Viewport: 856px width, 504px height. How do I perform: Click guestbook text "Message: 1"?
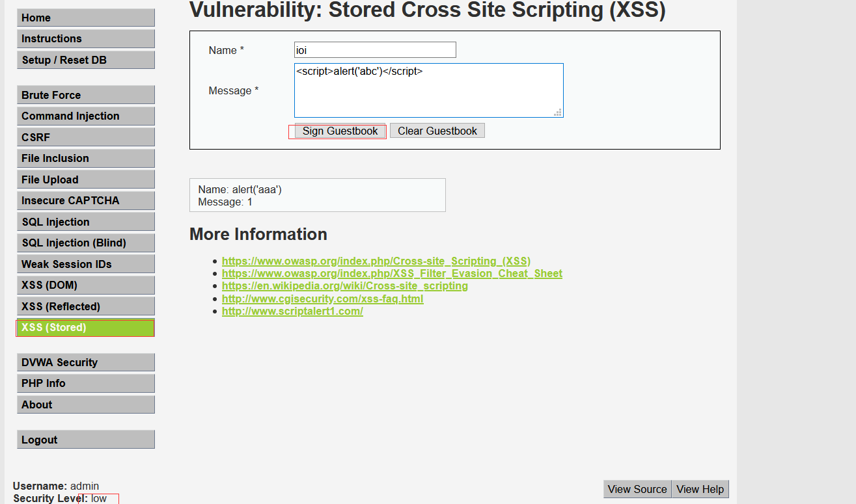tap(225, 202)
